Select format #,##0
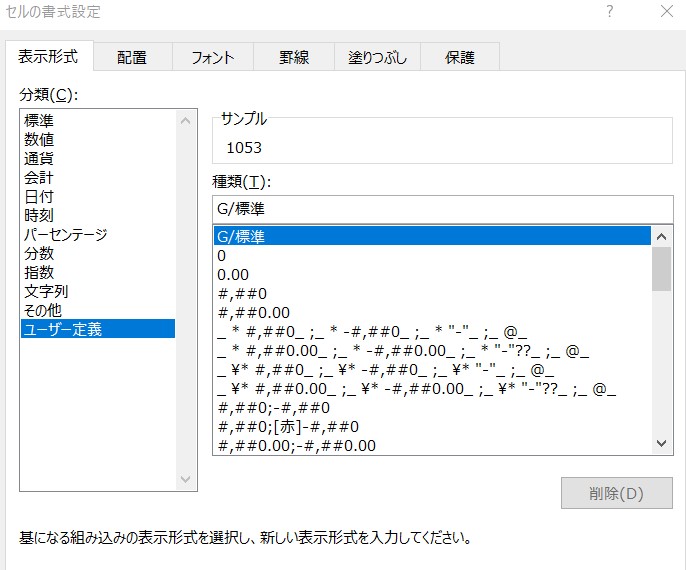Image resolution: width=686 pixels, height=570 pixels. click(432, 294)
